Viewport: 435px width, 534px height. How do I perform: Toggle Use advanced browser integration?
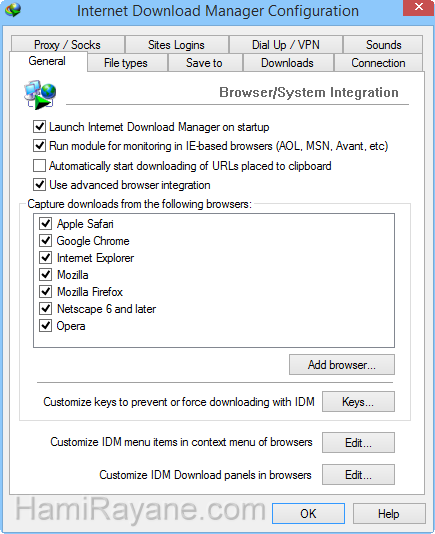pos(40,185)
